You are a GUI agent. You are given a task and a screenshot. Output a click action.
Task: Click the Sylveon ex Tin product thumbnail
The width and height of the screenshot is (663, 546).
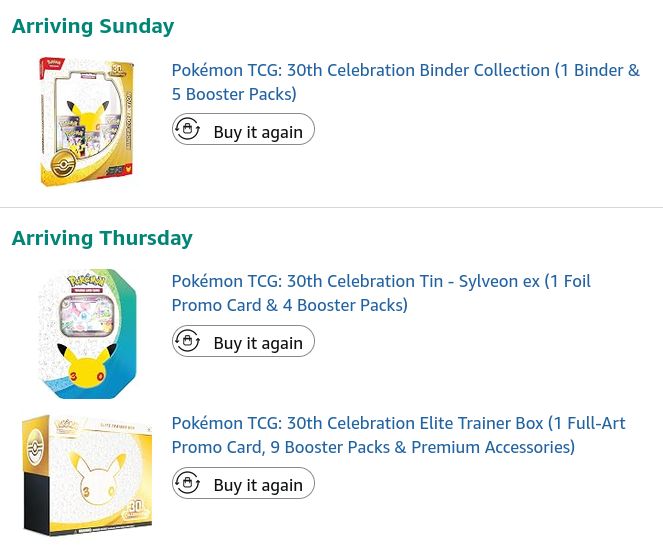point(87,334)
